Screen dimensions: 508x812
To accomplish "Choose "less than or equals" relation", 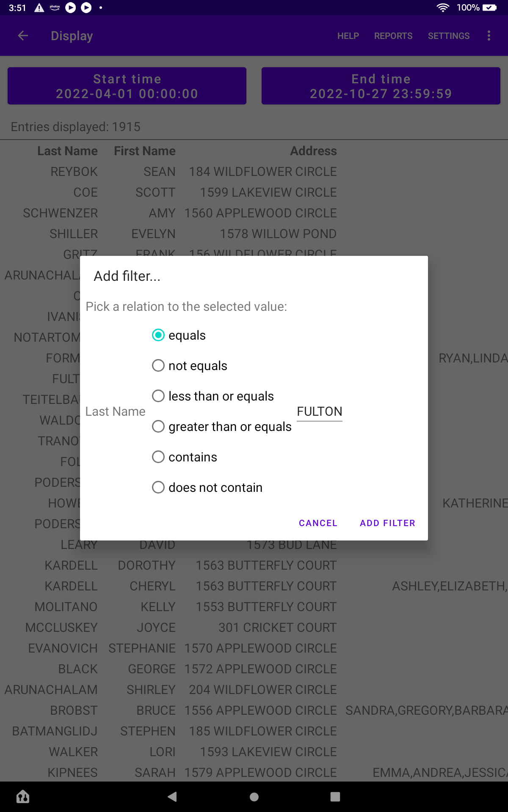I will pos(213,396).
